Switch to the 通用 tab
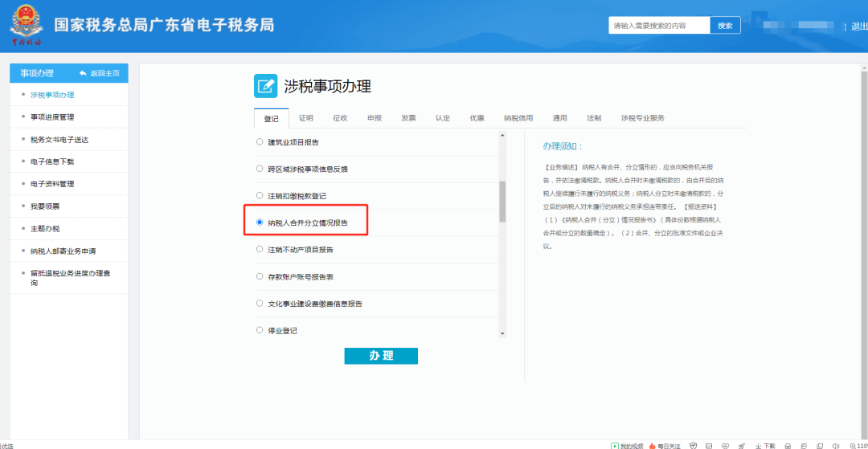 [559, 118]
